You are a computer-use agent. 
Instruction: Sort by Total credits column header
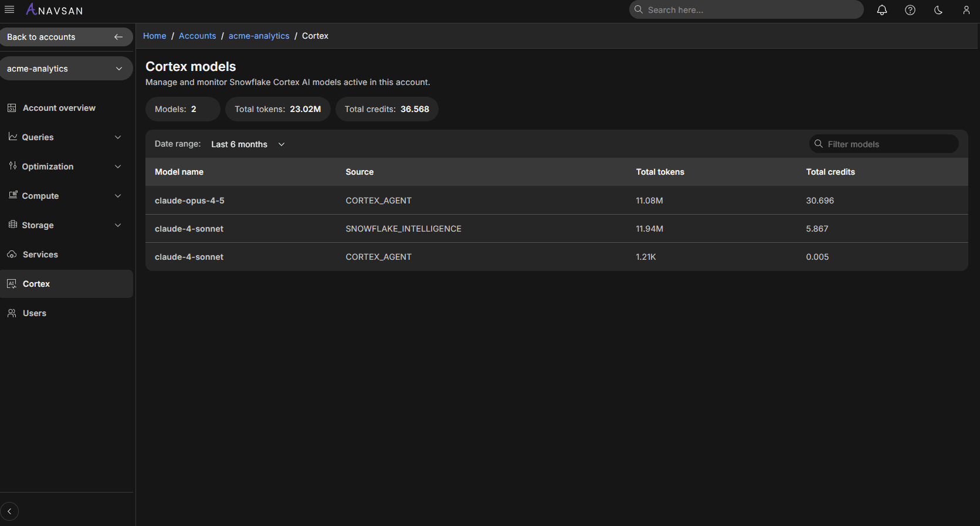point(830,172)
